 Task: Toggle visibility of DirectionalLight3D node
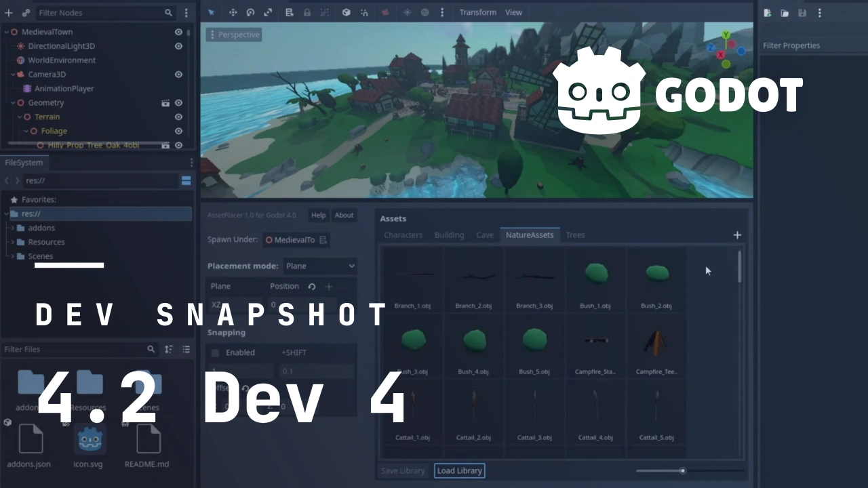pos(178,46)
